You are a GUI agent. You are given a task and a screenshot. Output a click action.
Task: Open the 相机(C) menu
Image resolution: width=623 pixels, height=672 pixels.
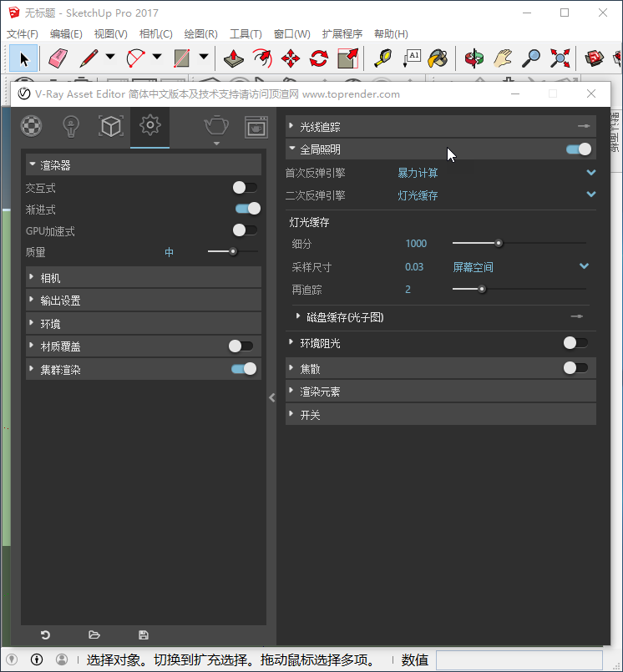pyautogui.click(x=156, y=33)
